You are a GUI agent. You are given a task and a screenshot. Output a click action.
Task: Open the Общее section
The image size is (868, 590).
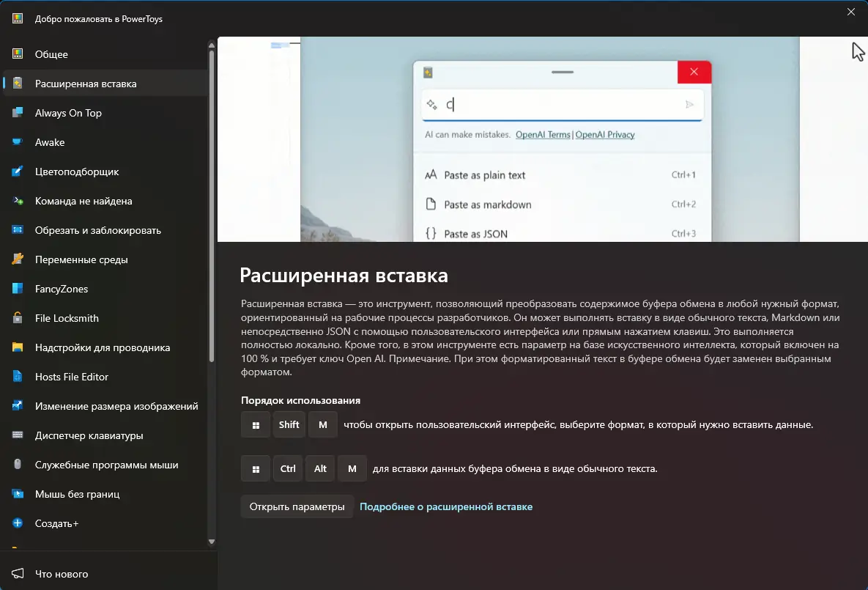click(105, 54)
